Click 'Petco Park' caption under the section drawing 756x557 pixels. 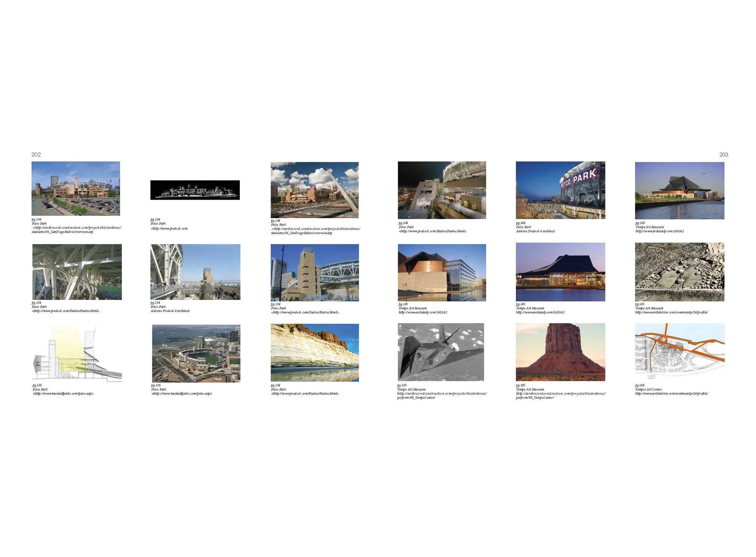point(40,389)
